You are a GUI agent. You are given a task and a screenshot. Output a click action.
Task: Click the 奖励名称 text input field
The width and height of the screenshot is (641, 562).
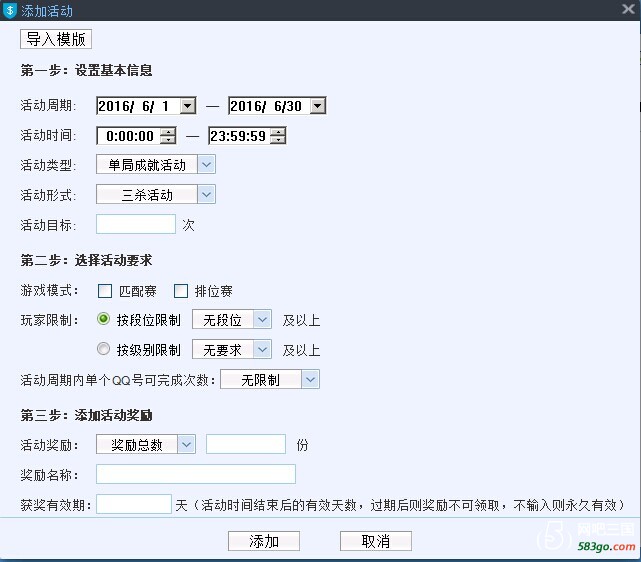click(196, 474)
